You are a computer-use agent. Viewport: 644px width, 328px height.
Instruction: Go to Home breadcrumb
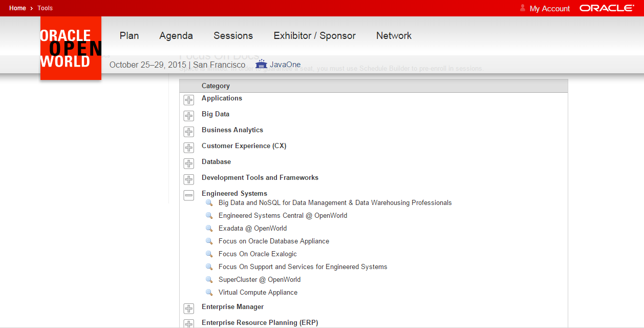click(17, 8)
